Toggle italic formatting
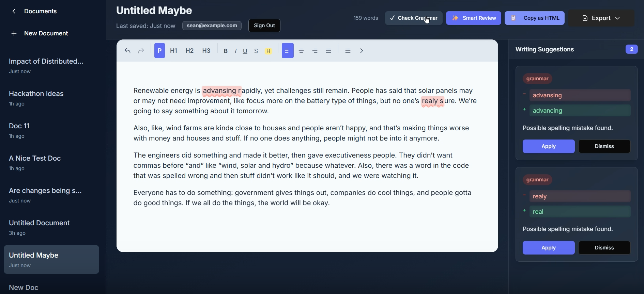The height and width of the screenshot is (294, 644). pyautogui.click(x=235, y=51)
